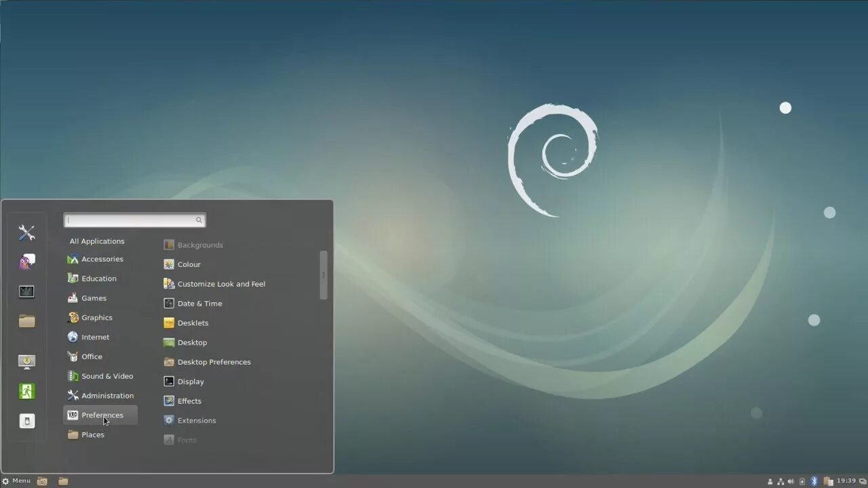
Task: Open the sound volume applet in the tray
Action: (791, 481)
